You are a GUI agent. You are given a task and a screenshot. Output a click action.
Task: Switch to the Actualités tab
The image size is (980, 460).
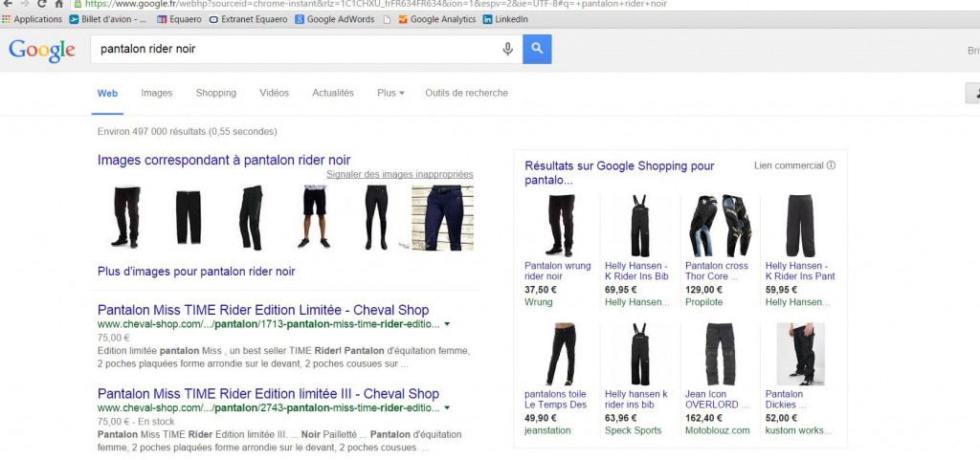[332, 93]
